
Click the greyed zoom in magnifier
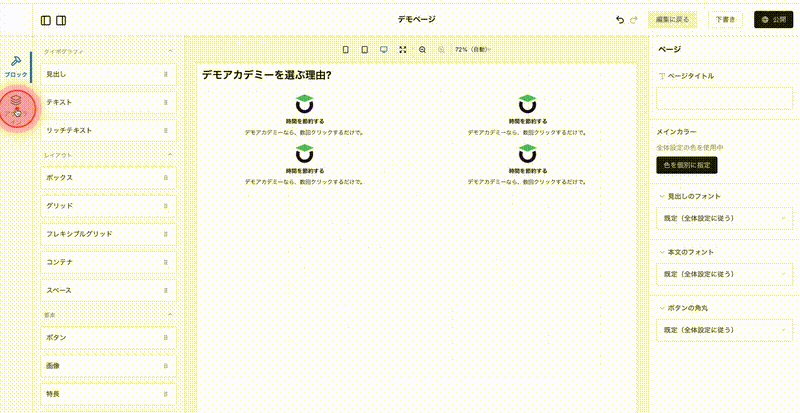[x=441, y=50]
